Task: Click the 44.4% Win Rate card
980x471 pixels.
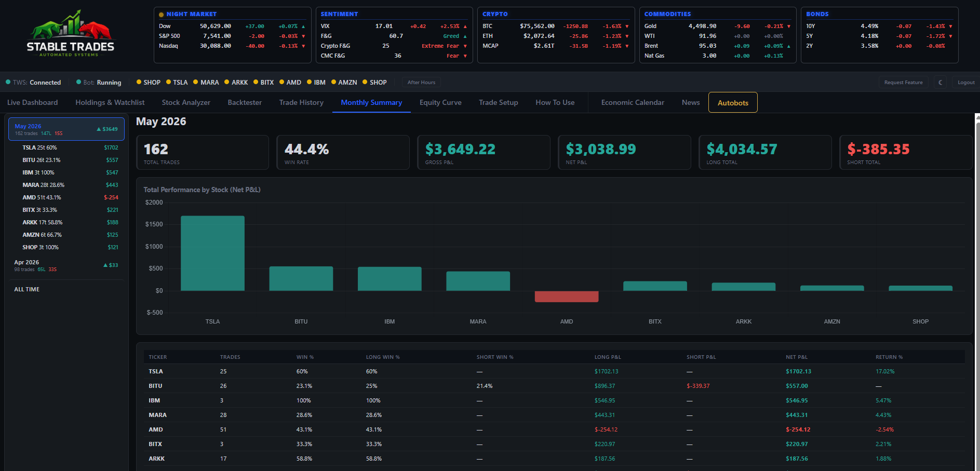Action: [x=343, y=152]
